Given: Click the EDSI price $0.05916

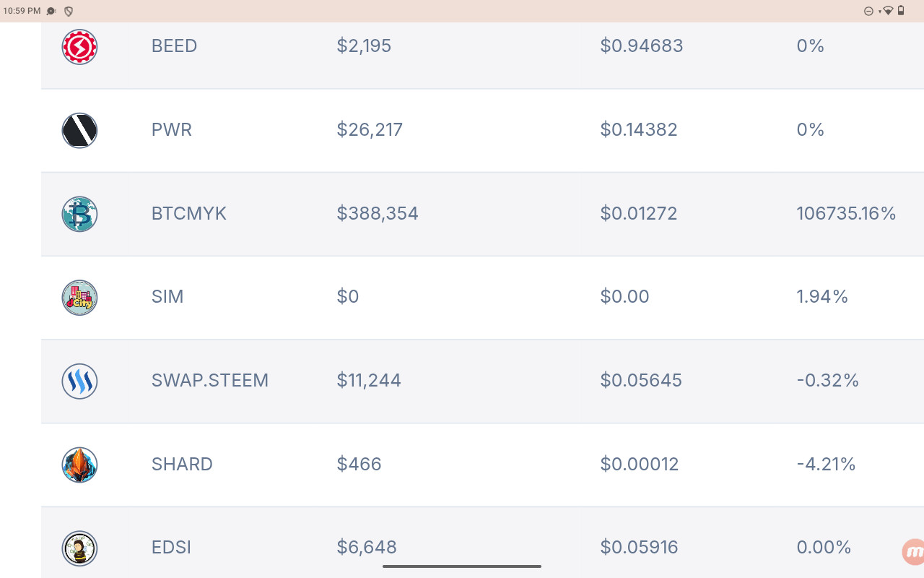Looking at the screenshot, I should pyautogui.click(x=639, y=548).
